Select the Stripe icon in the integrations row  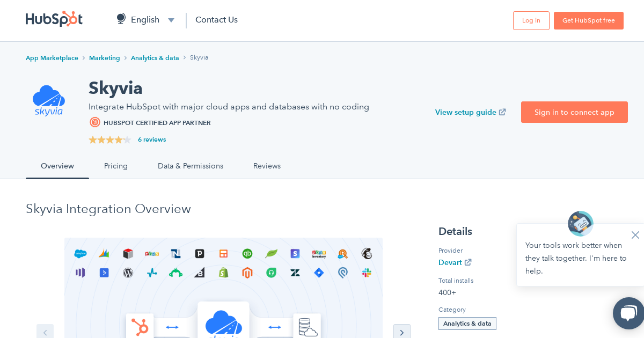point(295,253)
